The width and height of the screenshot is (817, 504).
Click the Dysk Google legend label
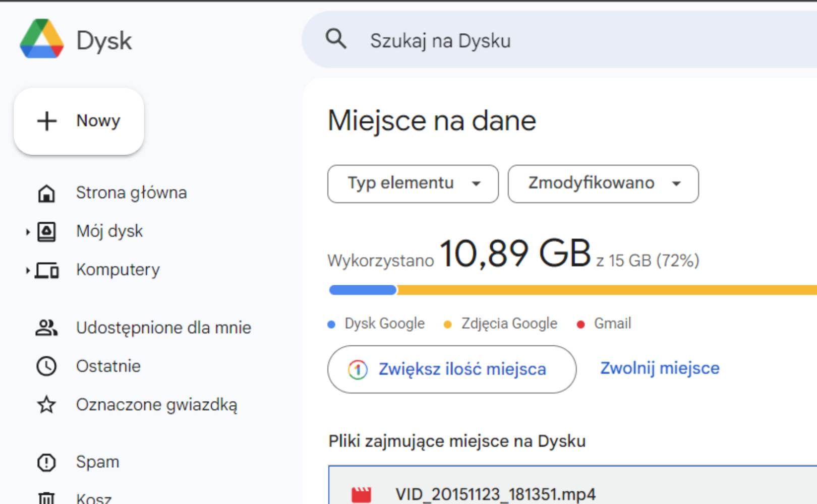click(384, 324)
